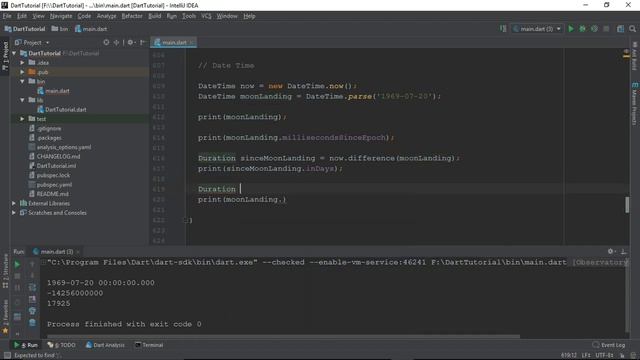Click the Favorites star icon on left strip
Screen dimensions: 640x360
5,331
